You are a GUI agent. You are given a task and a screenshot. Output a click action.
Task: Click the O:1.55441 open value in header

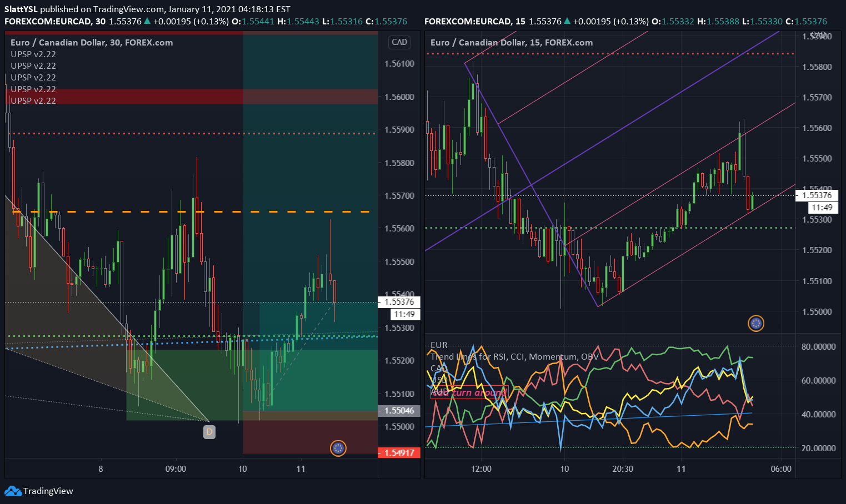point(253,21)
